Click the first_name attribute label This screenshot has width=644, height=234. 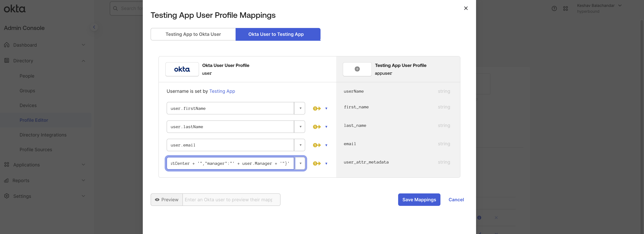(356, 107)
